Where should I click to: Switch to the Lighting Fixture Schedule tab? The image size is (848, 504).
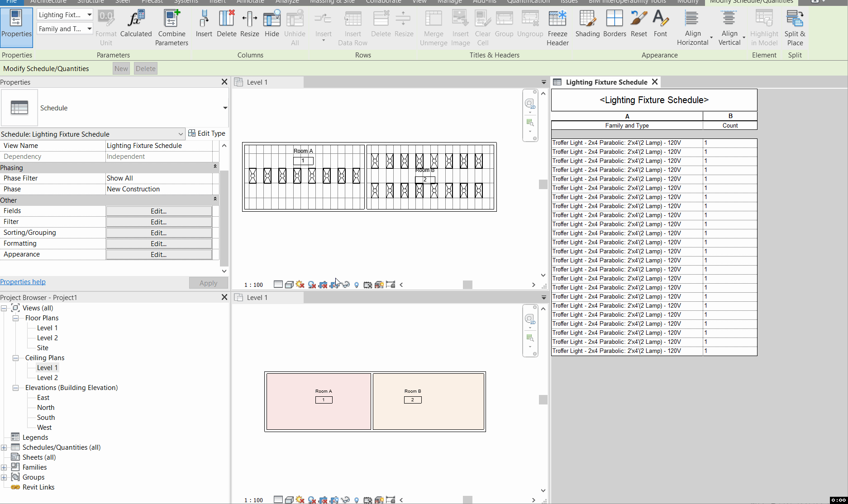pyautogui.click(x=606, y=82)
